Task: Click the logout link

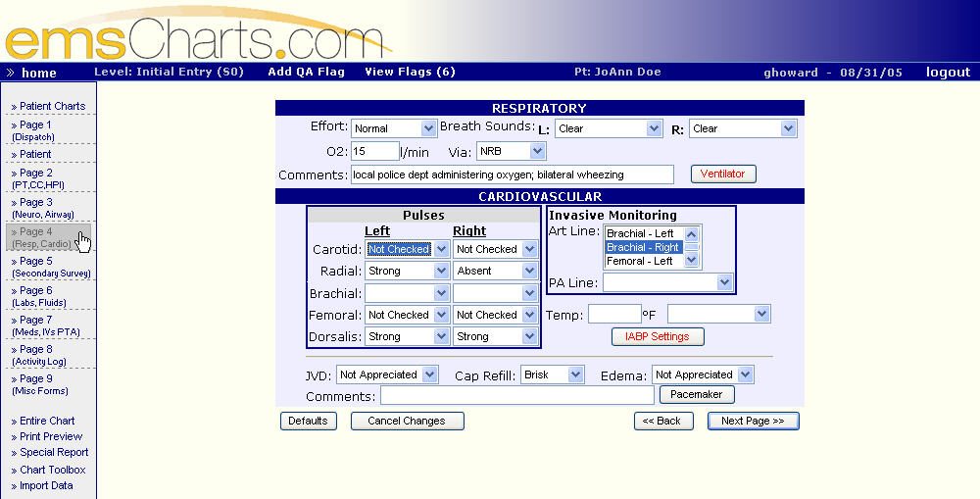Action: point(948,72)
